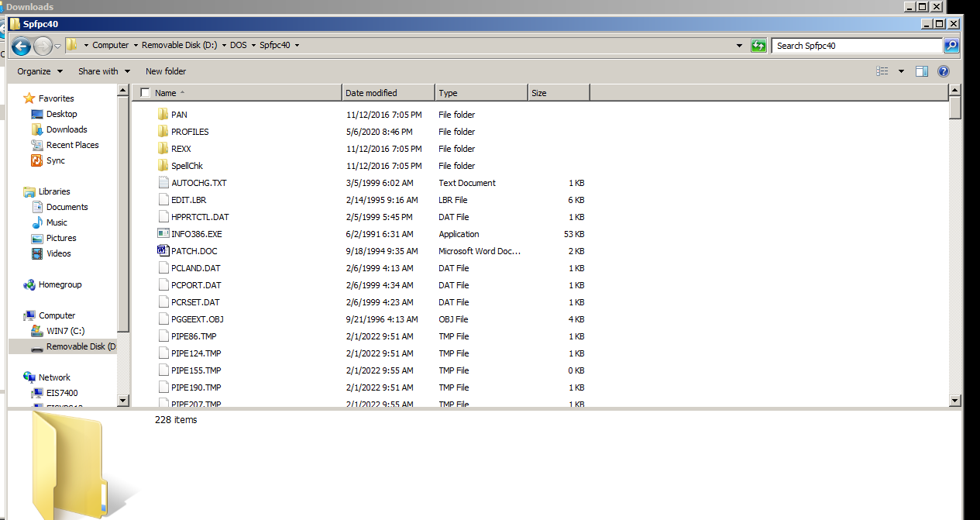Open the Computer node in the sidebar

[57, 315]
